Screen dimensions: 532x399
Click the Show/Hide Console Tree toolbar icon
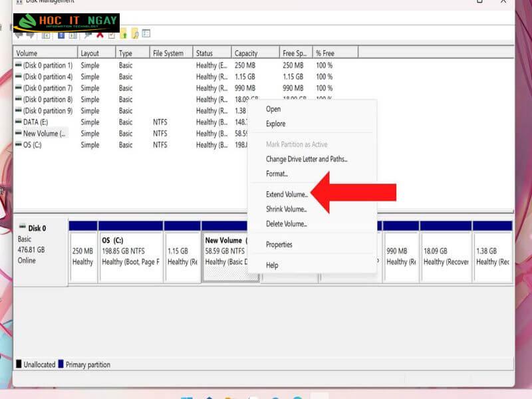[x=46, y=35]
